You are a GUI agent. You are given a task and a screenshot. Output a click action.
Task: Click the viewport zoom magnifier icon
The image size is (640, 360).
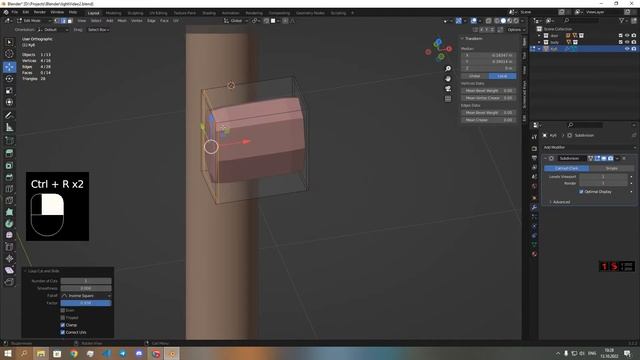(448, 69)
